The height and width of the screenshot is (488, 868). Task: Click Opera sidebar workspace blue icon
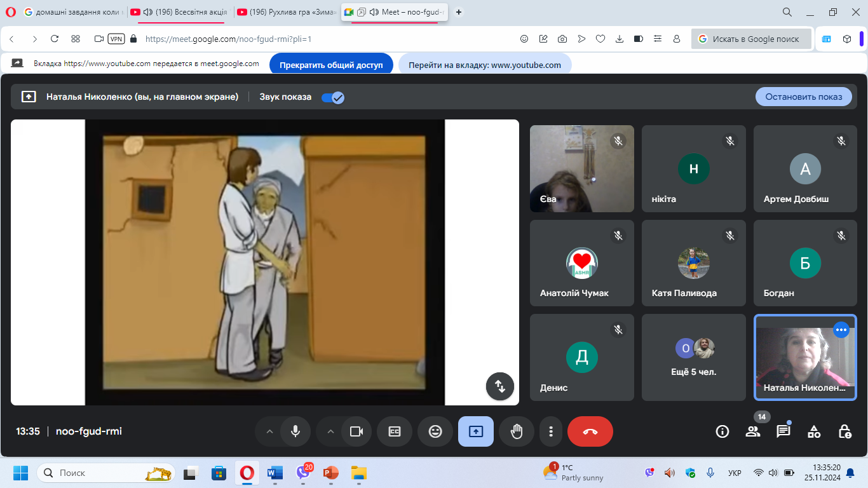coord(826,39)
